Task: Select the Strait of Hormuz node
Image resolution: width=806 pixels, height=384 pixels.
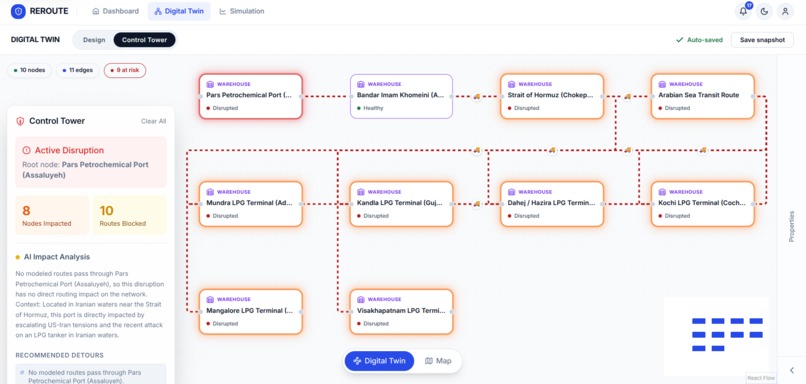Action: (x=552, y=96)
